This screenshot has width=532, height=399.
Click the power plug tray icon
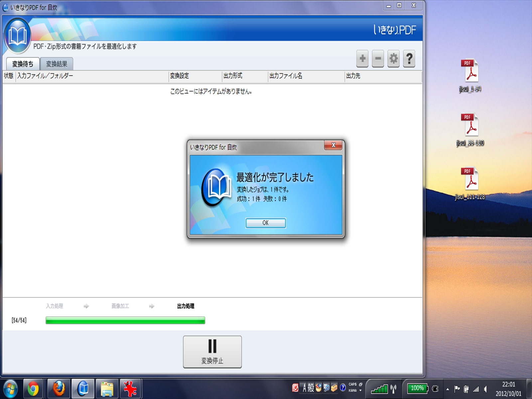pyautogui.click(x=466, y=389)
